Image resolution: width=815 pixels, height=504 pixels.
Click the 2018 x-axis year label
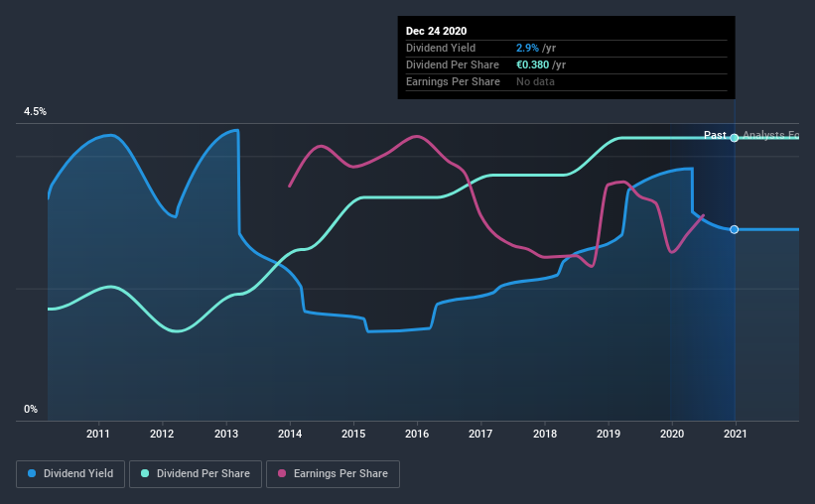point(545,434)
